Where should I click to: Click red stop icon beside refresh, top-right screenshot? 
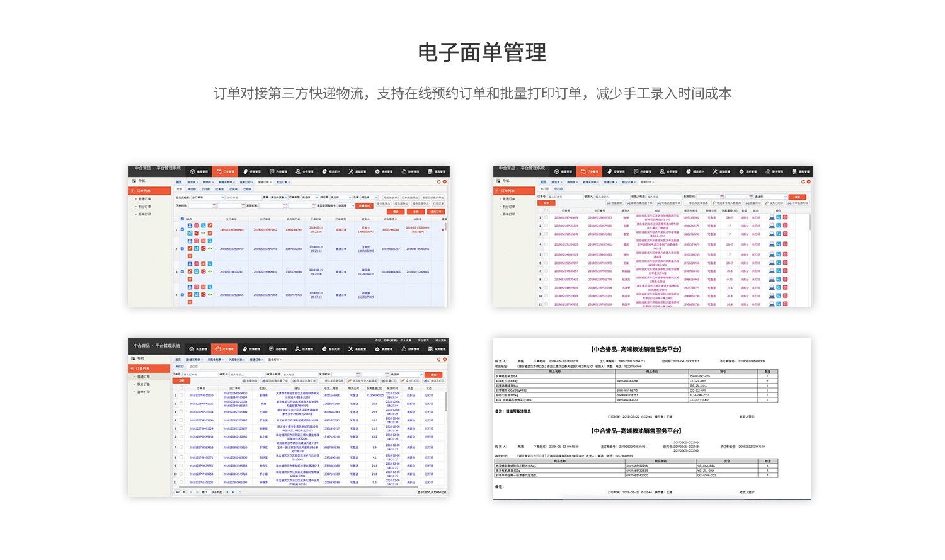click(x=809, y=181)
